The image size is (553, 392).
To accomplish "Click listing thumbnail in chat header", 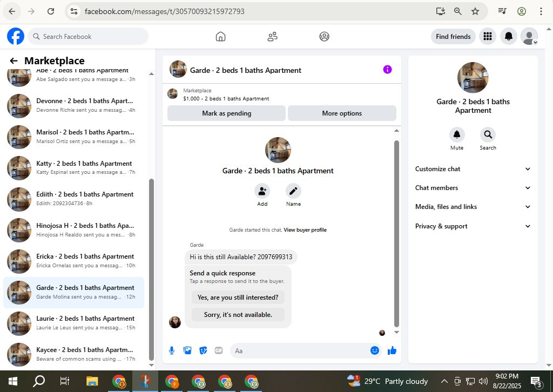I will point(178,69).
